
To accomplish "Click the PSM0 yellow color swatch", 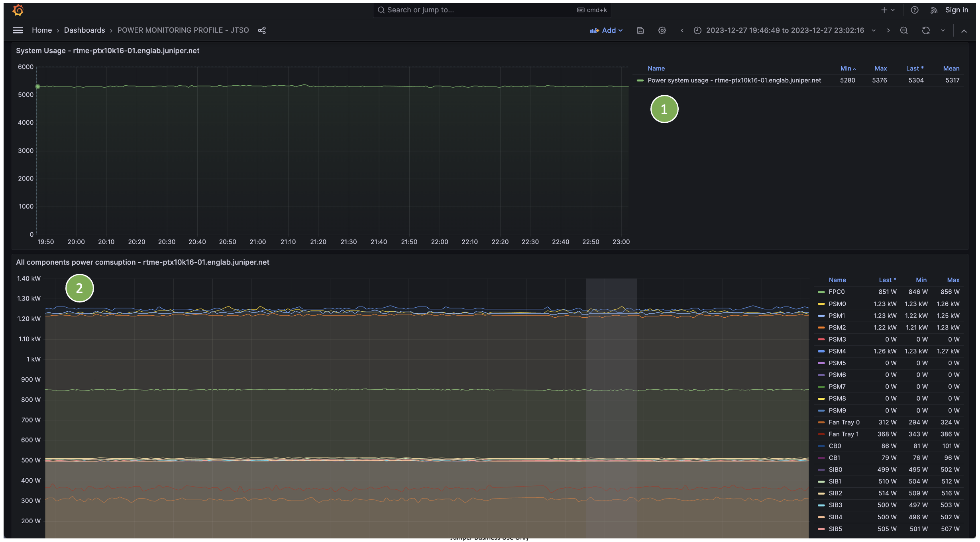I will (821, 304).
